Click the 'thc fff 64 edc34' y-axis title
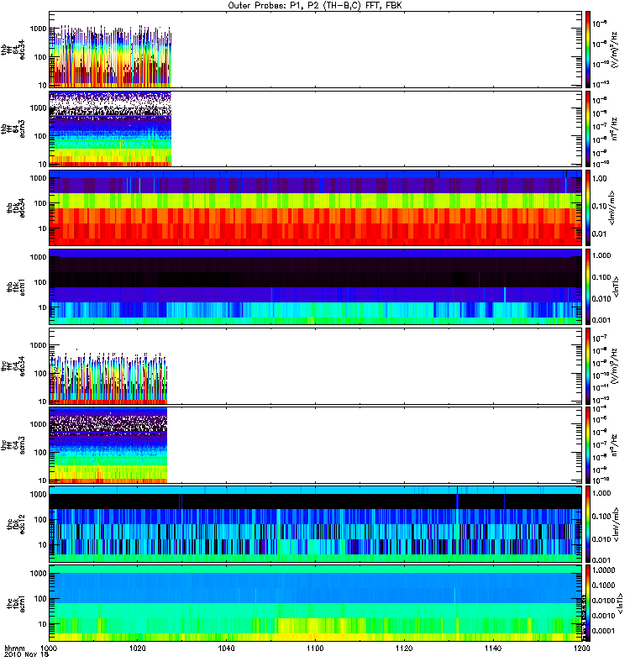 click(13, 366)
